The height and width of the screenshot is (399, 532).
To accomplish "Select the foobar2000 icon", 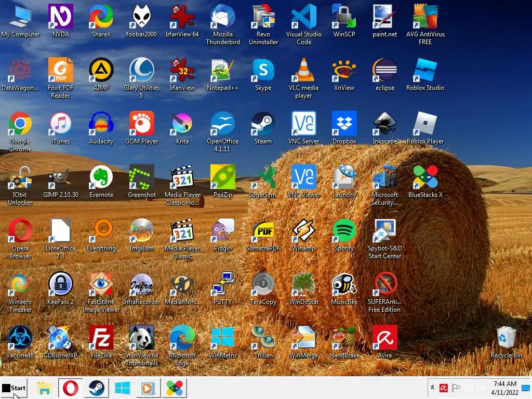I will 141,20.
